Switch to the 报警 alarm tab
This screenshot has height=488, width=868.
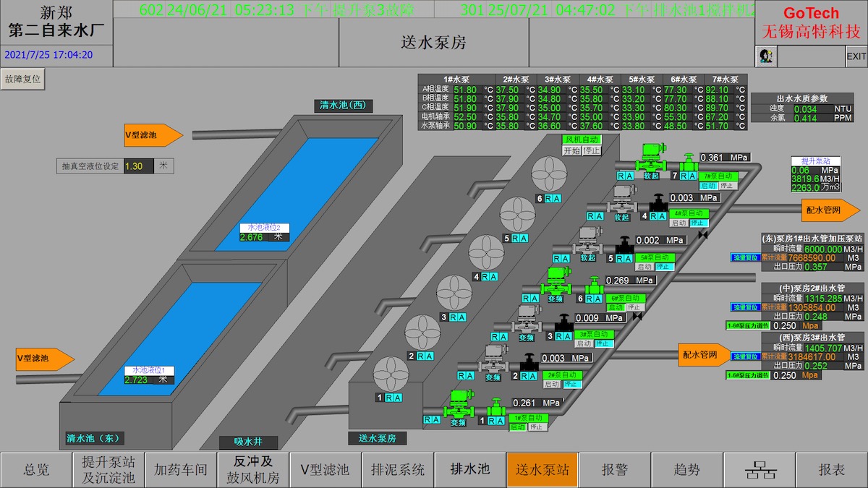[x=615, y=470]
